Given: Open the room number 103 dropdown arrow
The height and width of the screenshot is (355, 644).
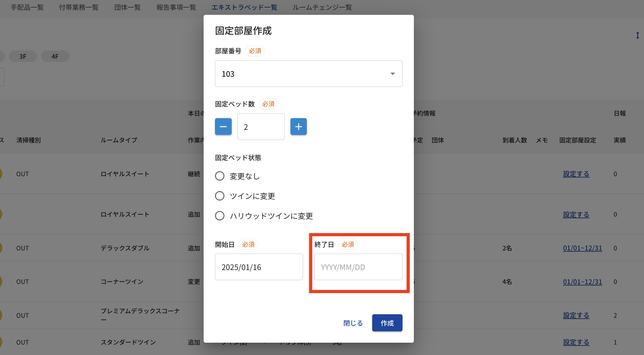Looking at the screenshot, I should pyautogui.click(x=392, y=74).
